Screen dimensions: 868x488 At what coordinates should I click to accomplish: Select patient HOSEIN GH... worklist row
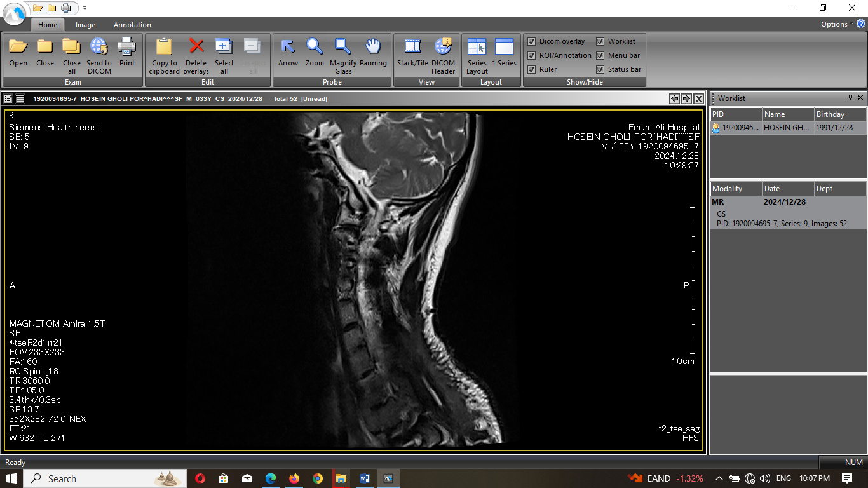pos(788,128)
